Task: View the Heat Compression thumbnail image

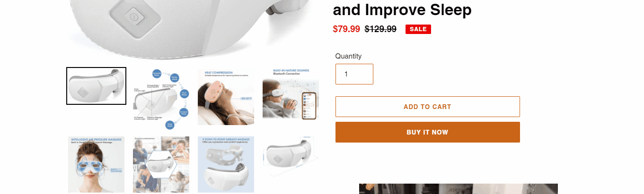Action: pos(226,97)
